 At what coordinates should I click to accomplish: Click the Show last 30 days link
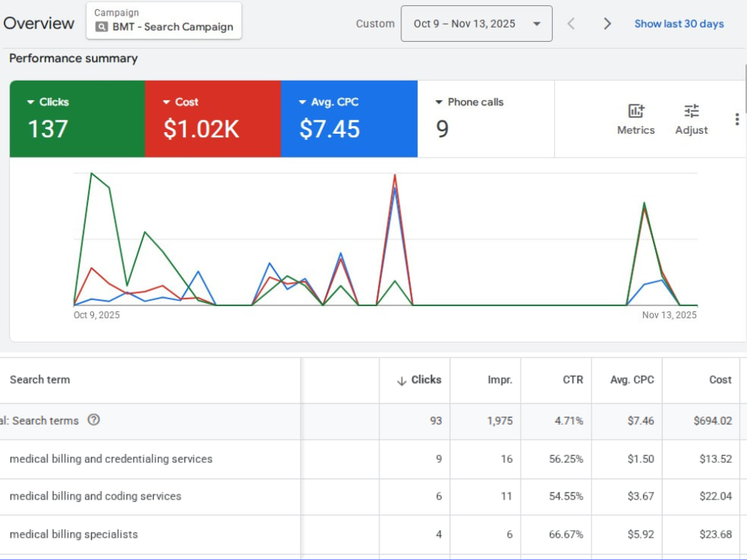679,24
